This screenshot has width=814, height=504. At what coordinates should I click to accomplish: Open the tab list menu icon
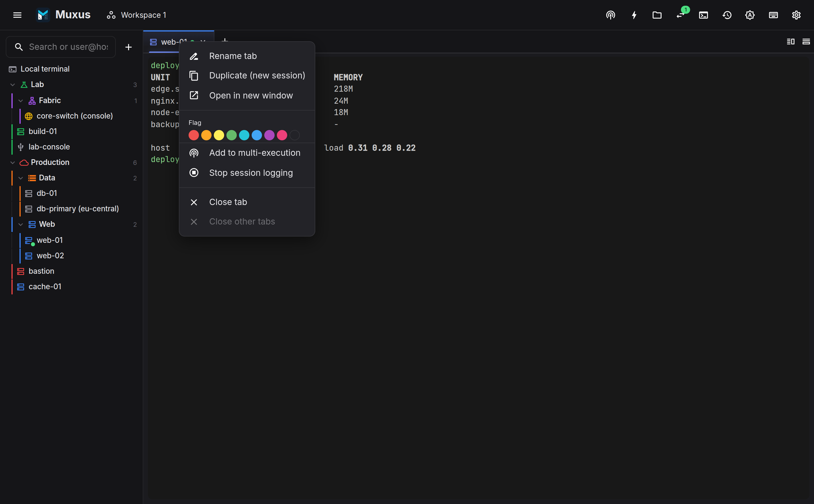806,42
